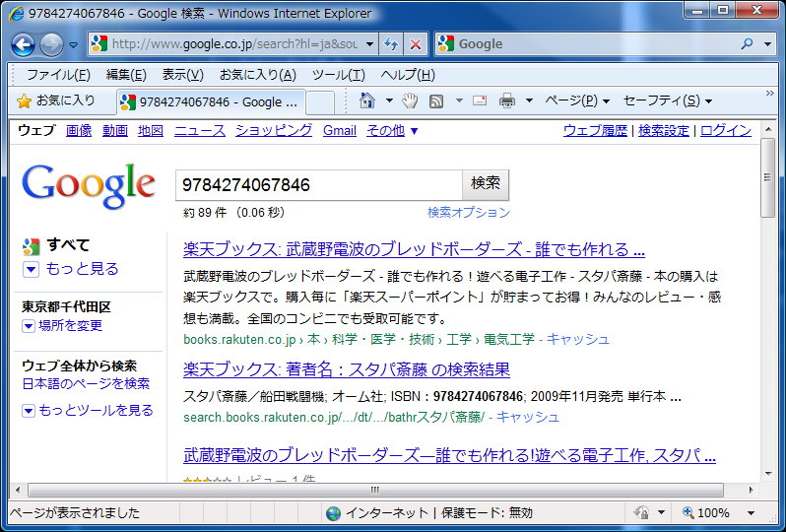Screen dimensions: 786x532
Task: Click the magnifier search icon in toolbar
Action: click(747, 44)
